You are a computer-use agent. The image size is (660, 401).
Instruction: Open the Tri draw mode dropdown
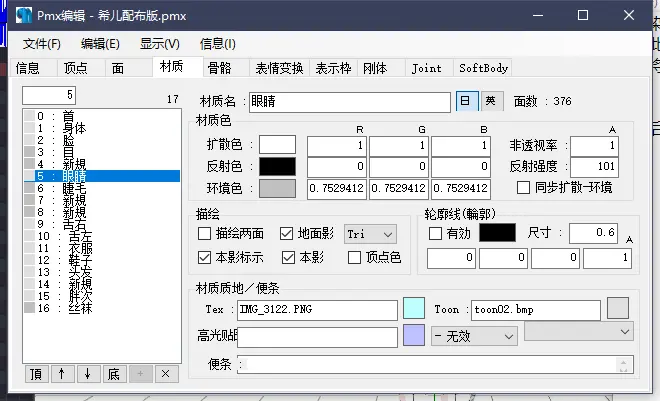(x=370, y=234)
